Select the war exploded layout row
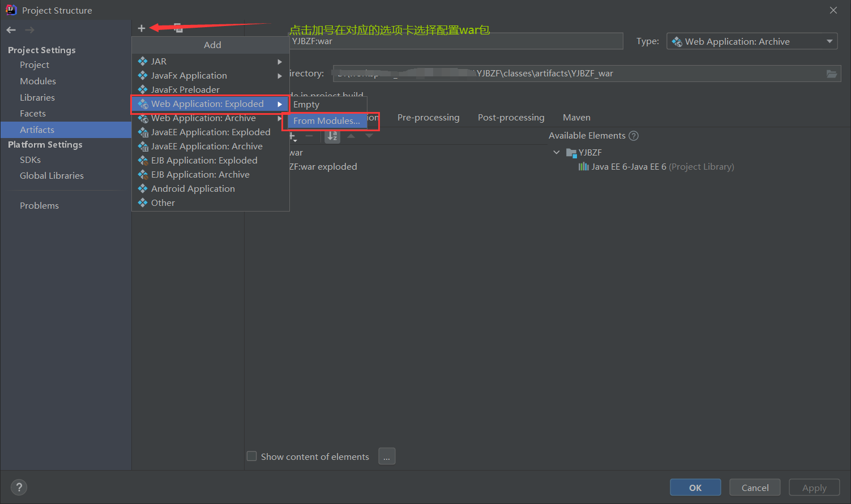 (323, 167)
